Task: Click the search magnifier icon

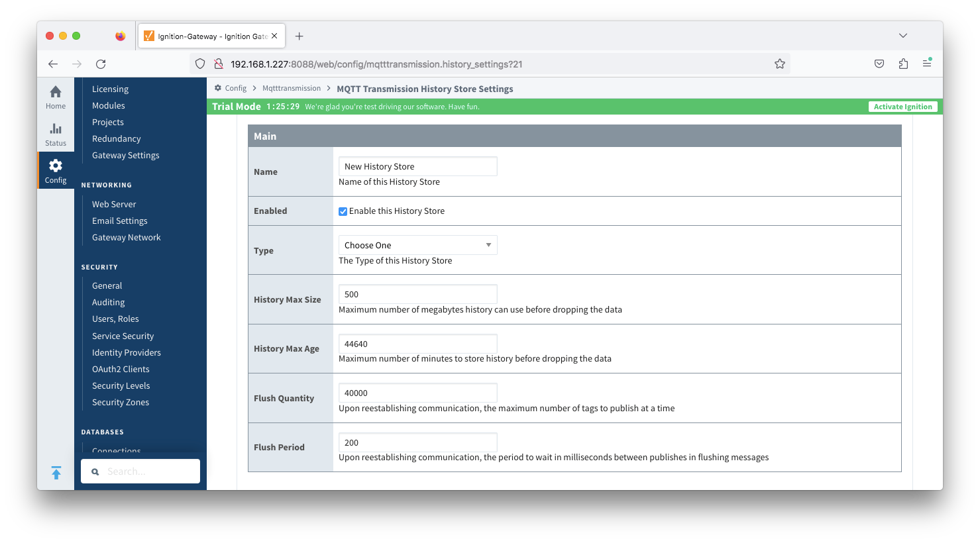Action: coord(95,471)
